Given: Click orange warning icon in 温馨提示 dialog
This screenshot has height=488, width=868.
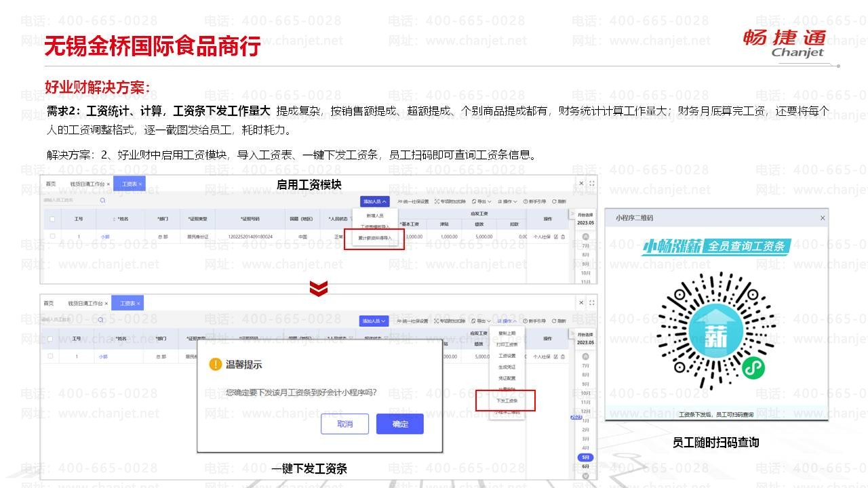Looking at the screenshot, I should [215, 365].
